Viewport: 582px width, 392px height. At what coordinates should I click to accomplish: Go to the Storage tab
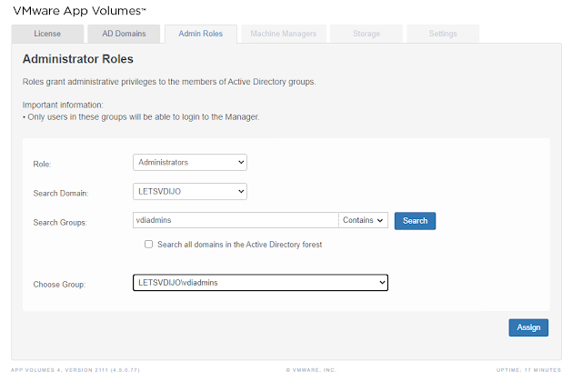coord(366,34)
